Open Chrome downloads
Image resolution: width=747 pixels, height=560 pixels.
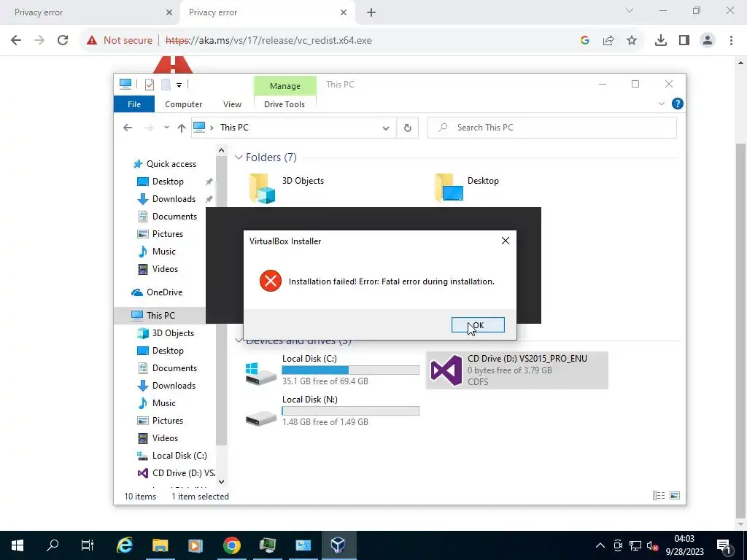click(661, 41)
